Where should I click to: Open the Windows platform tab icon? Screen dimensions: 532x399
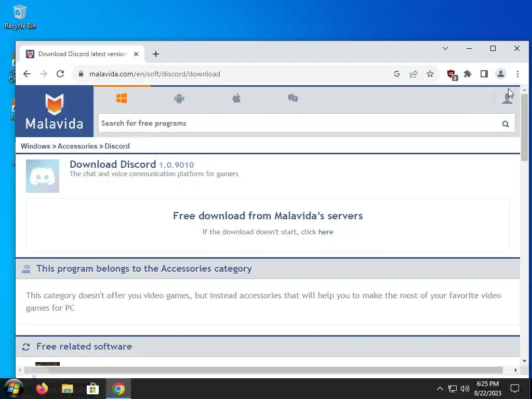coord(122,98)
